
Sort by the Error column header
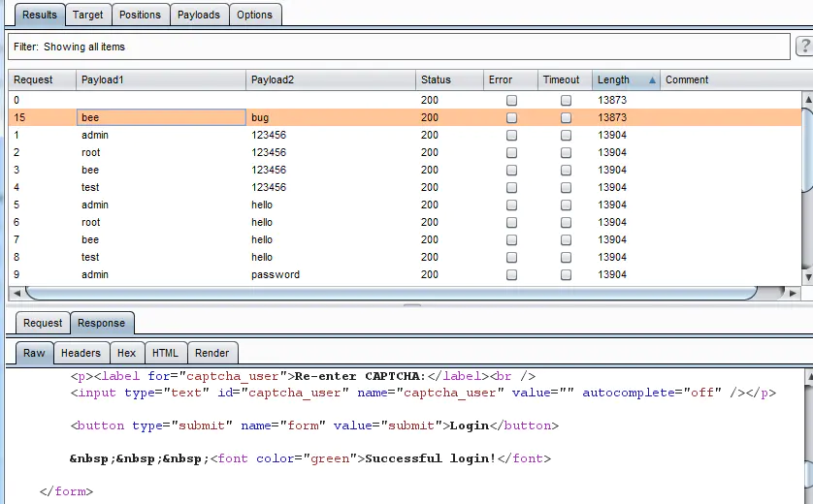coord(510,79)
